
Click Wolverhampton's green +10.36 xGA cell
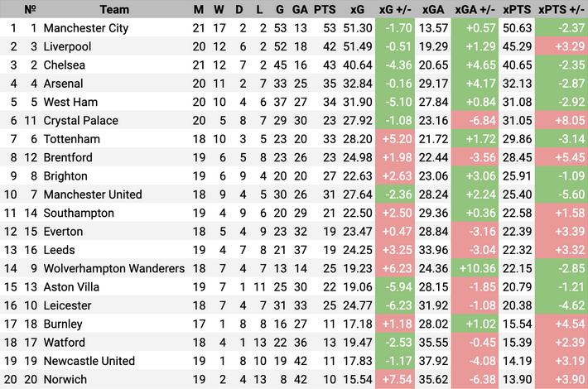(476, 268)
